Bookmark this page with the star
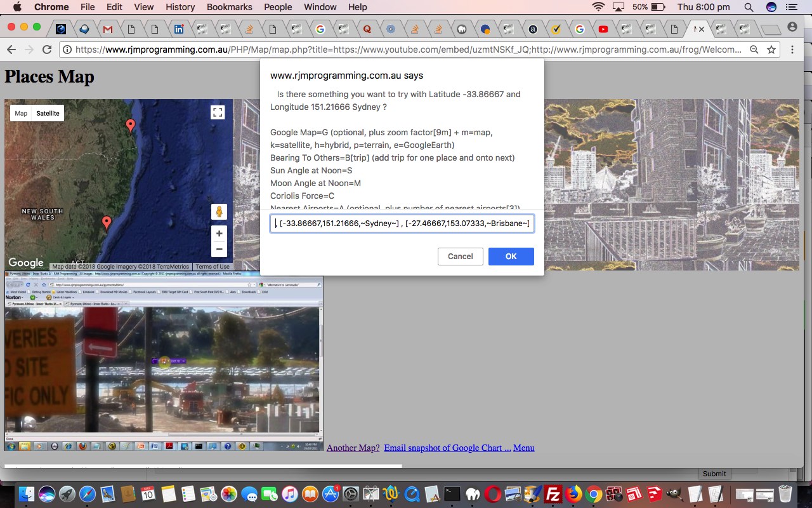This screenshot has height=508, width=812. pyautogui.click(x=771, y=50)
